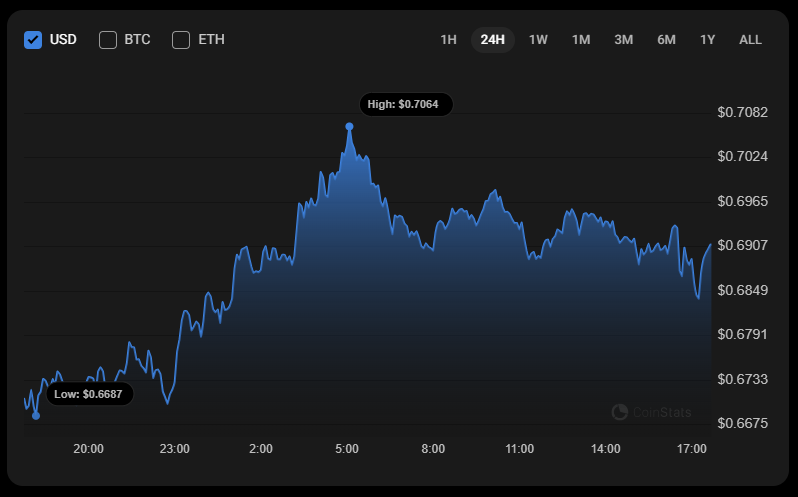Screen dimensions: 798x497
Task: Show ALL time price history
Action: pyautogui.click(x=750, y=40)
